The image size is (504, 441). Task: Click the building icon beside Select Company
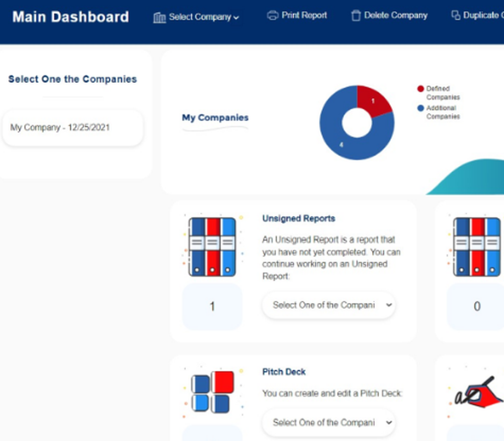point(159,18)
